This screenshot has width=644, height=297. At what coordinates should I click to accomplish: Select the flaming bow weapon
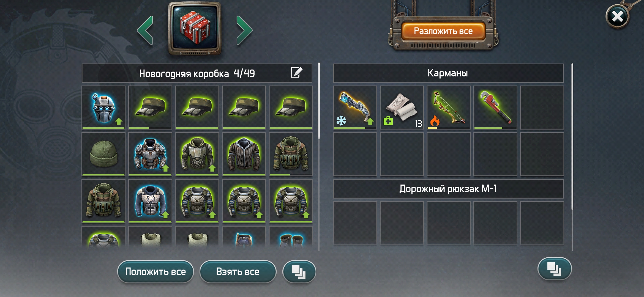pyautogui.click(x=449, y=108)
